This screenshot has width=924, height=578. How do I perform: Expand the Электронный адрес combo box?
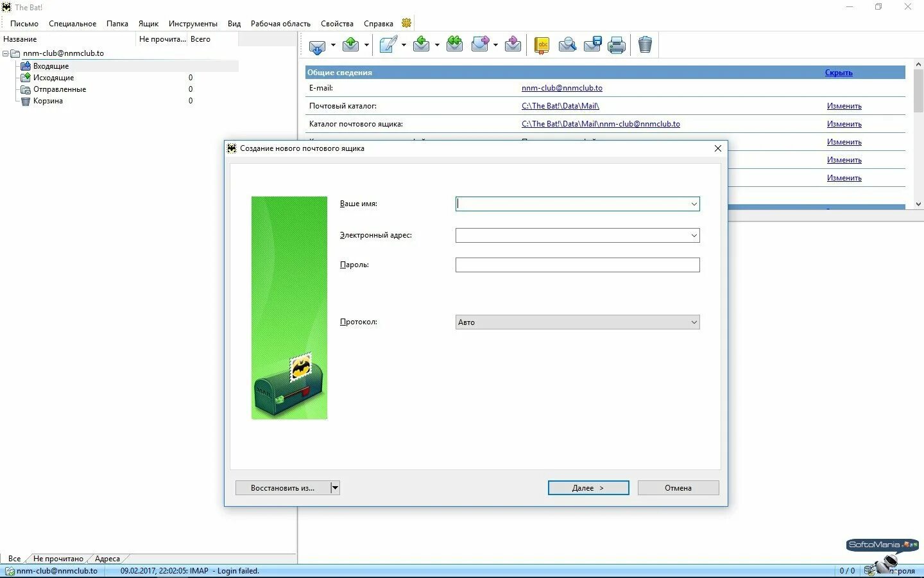(x=694, y=236)
